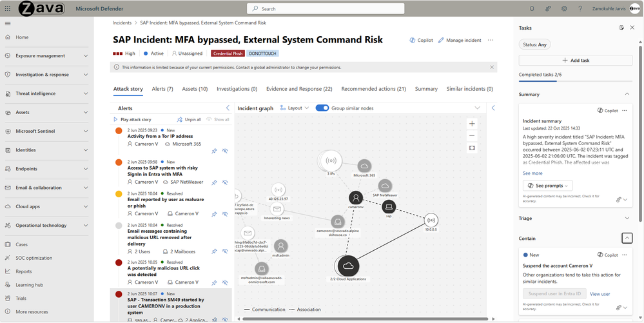Switch to the Alerts (7) tab

tap(162, 89)
